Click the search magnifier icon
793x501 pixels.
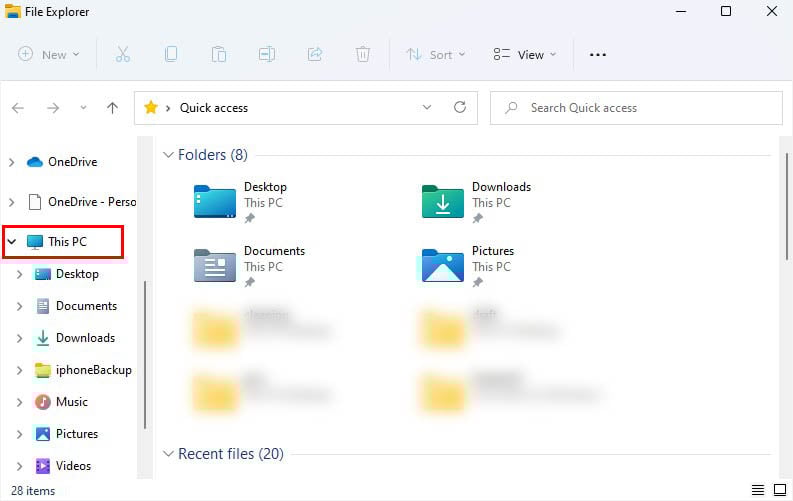click(x=511, y=108)
